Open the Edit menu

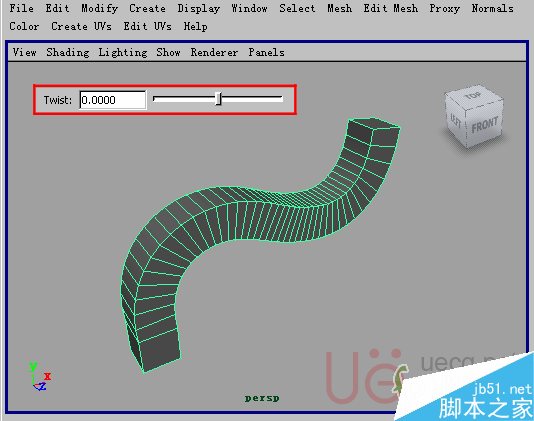pyautogui.click(x=58, y=8)
